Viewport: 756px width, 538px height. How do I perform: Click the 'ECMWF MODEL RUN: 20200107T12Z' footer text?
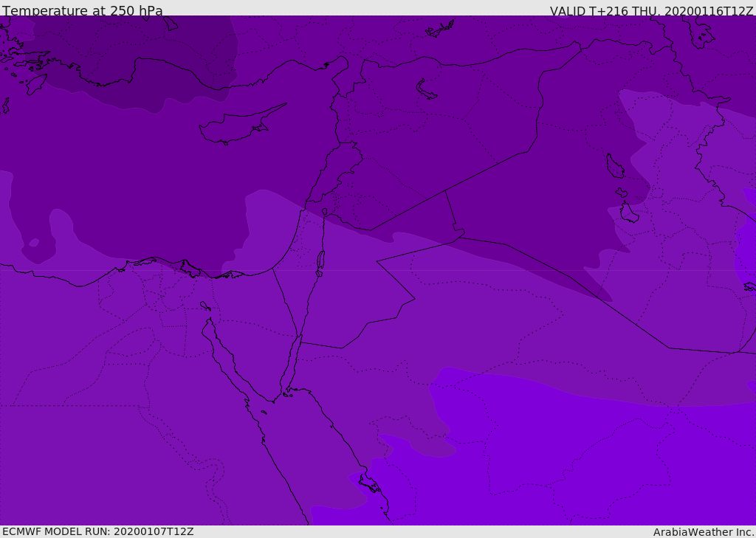98,531
